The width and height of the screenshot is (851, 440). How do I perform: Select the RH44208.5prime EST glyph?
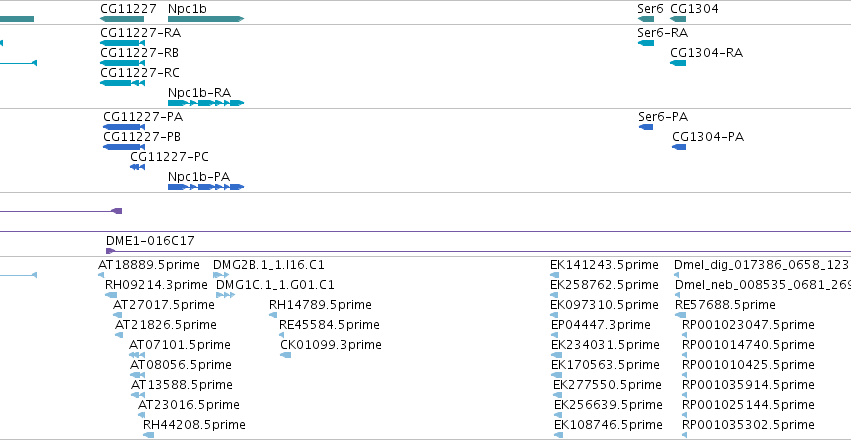pos(149,435)
